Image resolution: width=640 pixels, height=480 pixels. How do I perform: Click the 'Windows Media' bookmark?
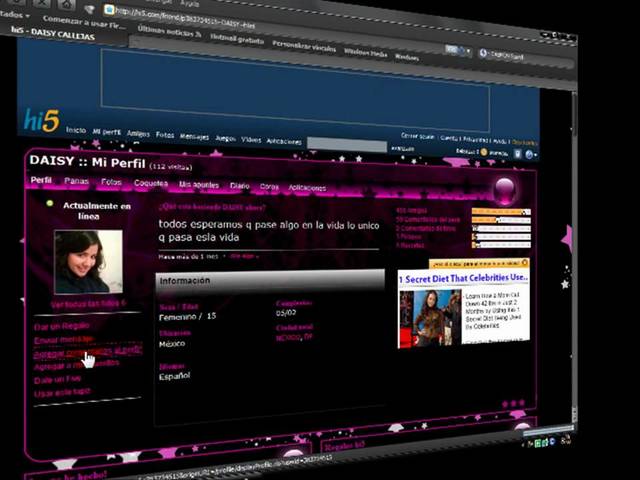point(366,52)
